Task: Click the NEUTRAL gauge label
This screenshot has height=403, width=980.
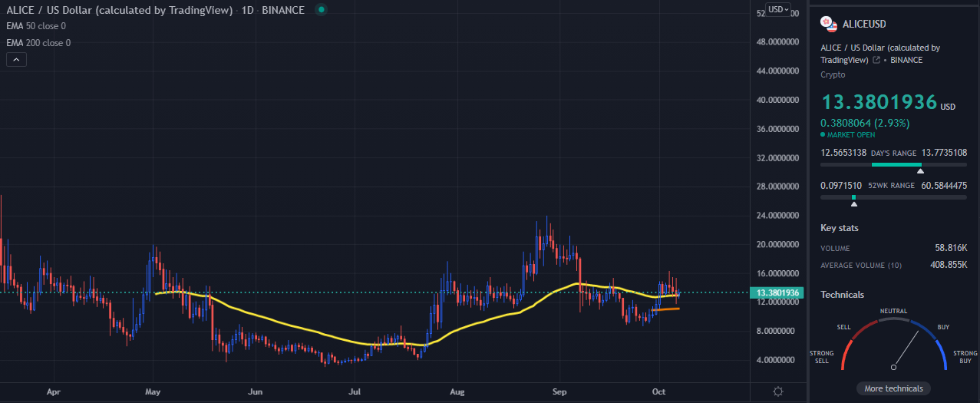Action: (893, 311)
